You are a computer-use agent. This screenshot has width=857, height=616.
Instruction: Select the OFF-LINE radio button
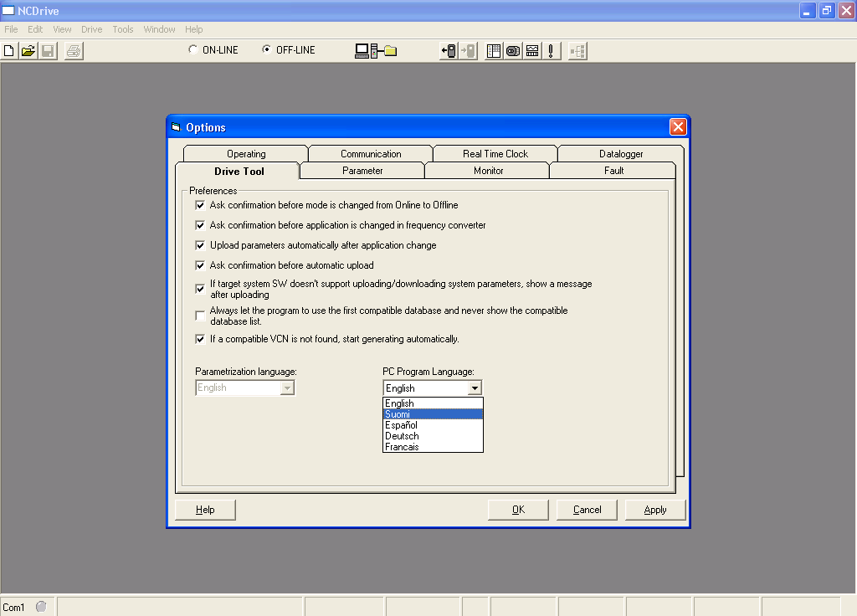[x=266, y=49]
